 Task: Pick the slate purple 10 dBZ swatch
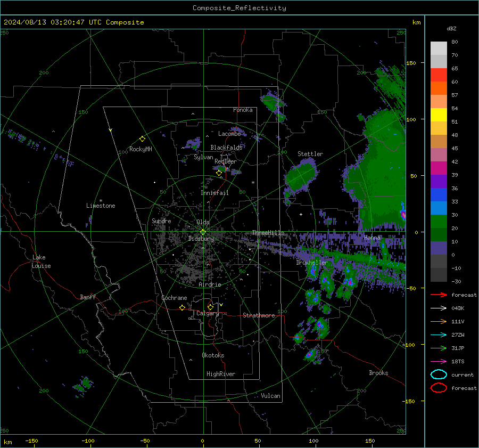pyautogui.click(x=439, y=248)
